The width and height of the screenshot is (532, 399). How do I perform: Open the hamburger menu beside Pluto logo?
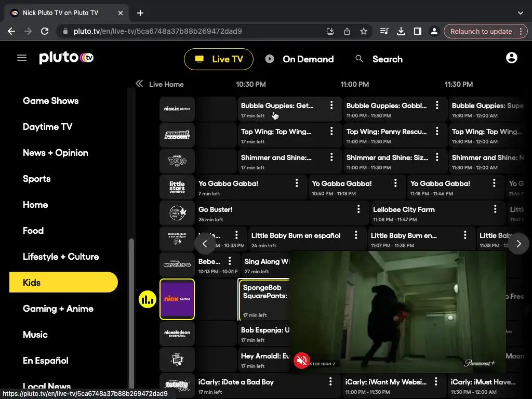tap(22, 58)
